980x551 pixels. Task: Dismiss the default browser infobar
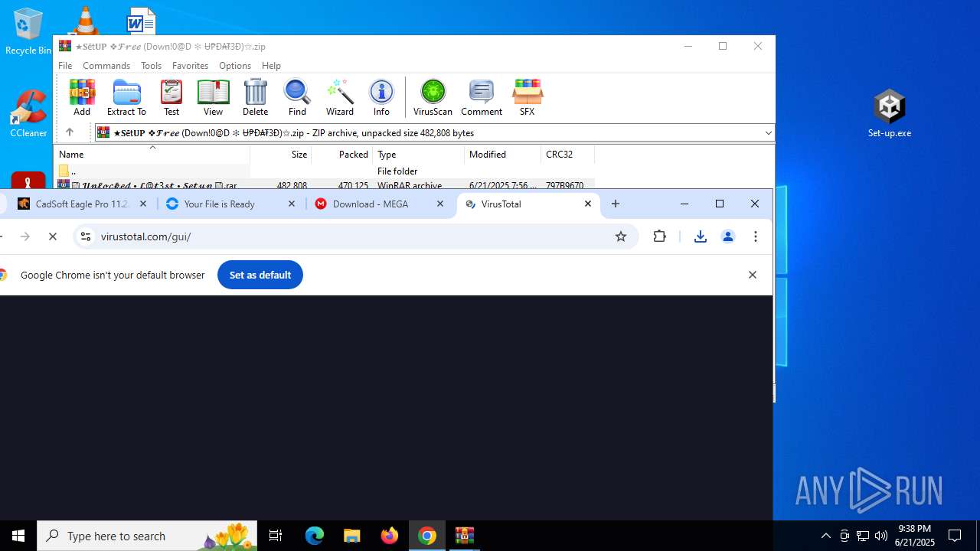753,275
